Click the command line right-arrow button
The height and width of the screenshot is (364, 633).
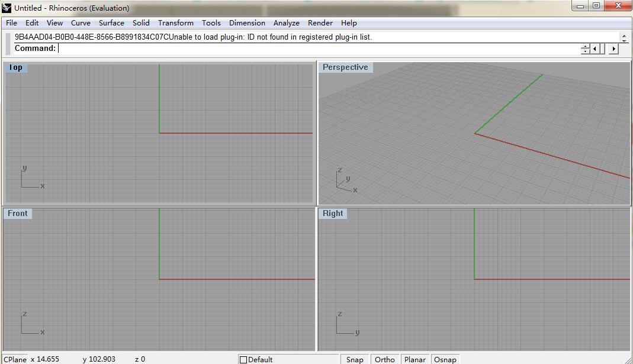point(613,49)
